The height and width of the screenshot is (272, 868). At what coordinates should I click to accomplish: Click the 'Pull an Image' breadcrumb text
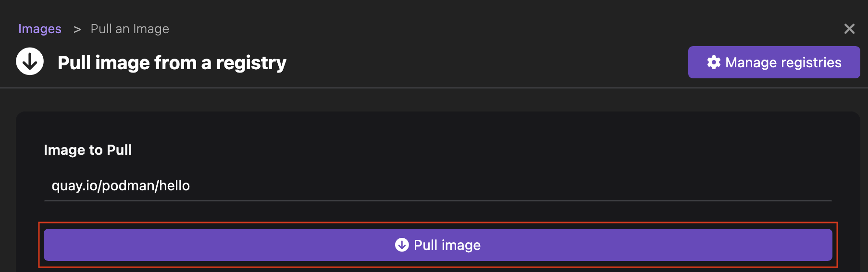pyautogui.click(x=130, y=29)
